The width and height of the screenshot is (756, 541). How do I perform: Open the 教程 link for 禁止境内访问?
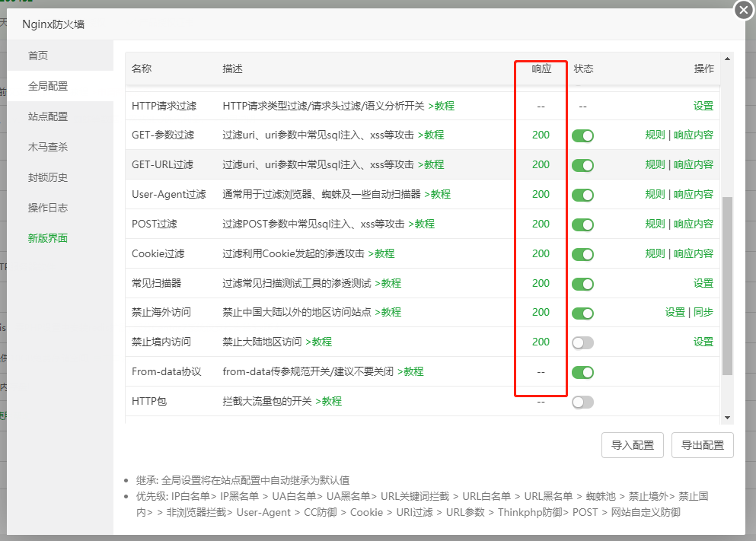click(319, 342)
